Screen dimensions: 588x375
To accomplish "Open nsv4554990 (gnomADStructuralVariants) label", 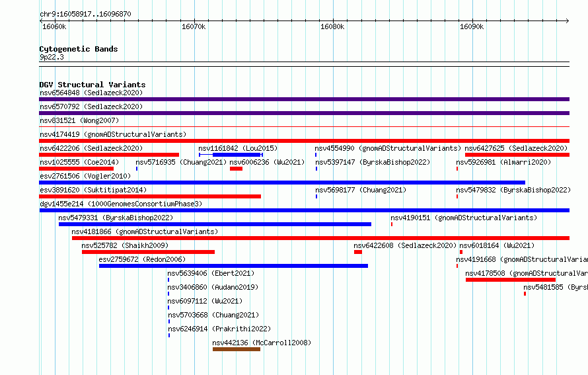I will pos(388,148).
